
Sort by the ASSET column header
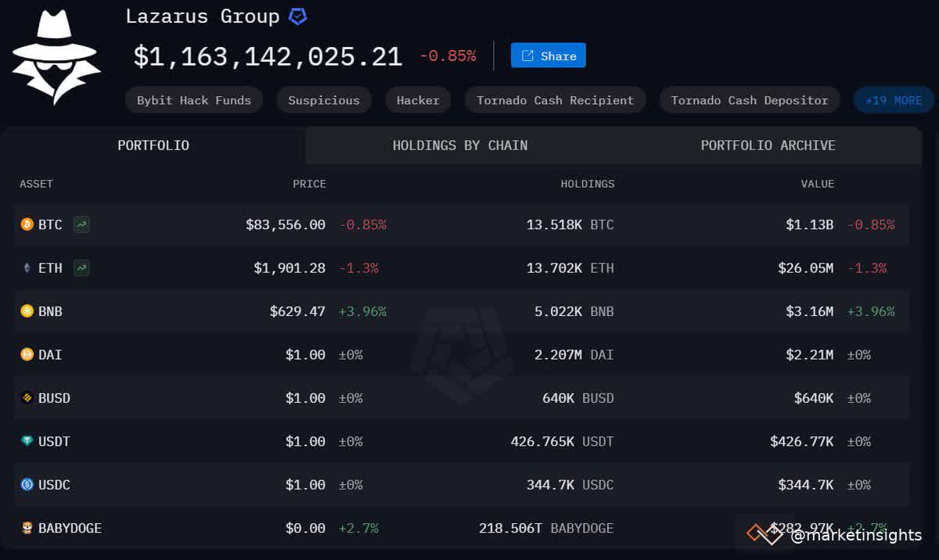click(36, 184)
